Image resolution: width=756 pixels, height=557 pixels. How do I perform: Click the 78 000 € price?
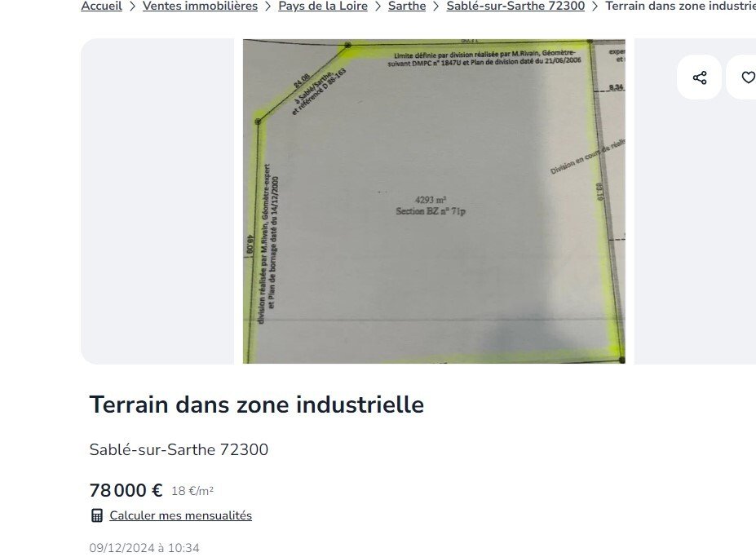pyautogui.click(x=126, y=490)
